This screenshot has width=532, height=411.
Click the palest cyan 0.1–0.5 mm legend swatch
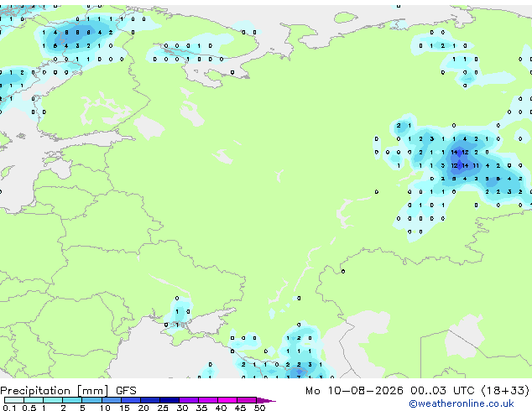[x=14, y=400]
